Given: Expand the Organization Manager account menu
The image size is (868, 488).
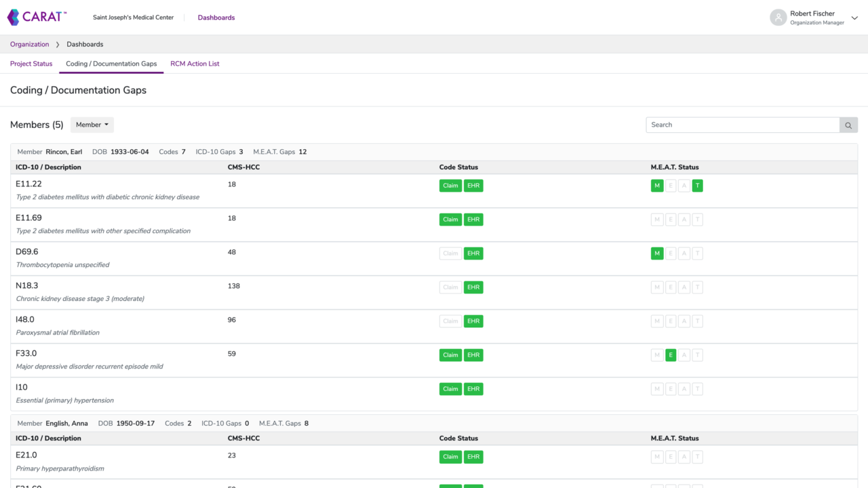Looking at the screenshot, I should (854, 18).
